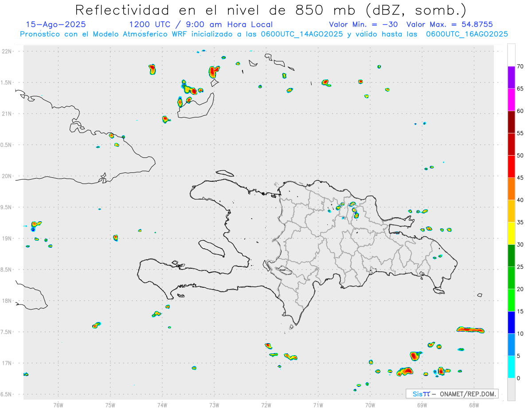Click the "15" value on the color scale
This screenshot has height=411, width=532.
pos(520,311)
